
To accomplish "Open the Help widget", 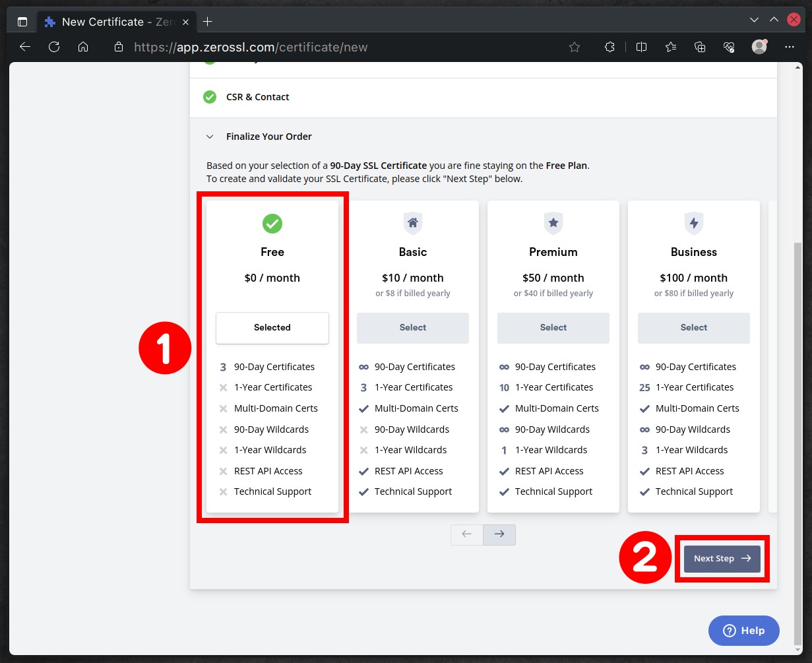I will click(744, 631).
